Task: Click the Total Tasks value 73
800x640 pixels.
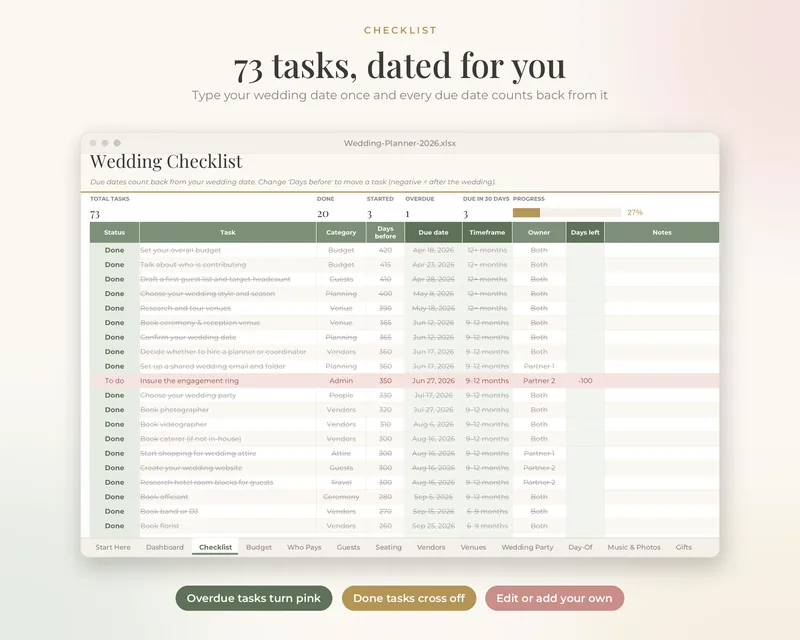Action: click(x=95, y=214)
